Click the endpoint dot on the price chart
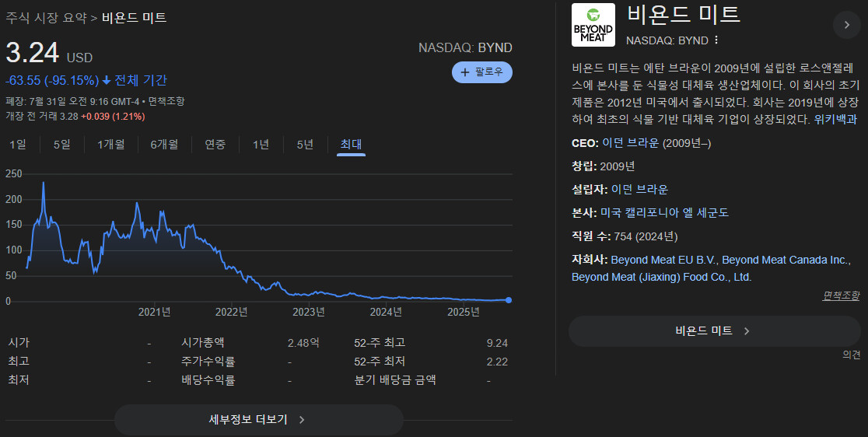Viewport: 868px width, 437px height. coord(509,300)
